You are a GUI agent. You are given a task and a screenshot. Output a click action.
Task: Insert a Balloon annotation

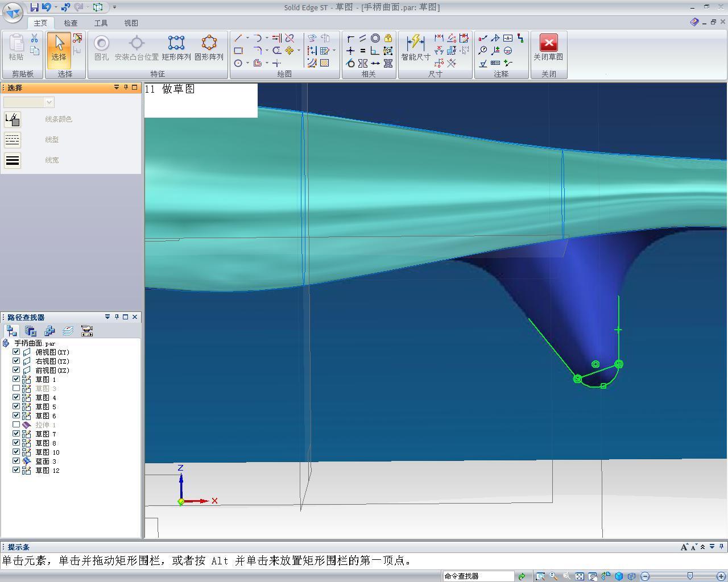483,51
